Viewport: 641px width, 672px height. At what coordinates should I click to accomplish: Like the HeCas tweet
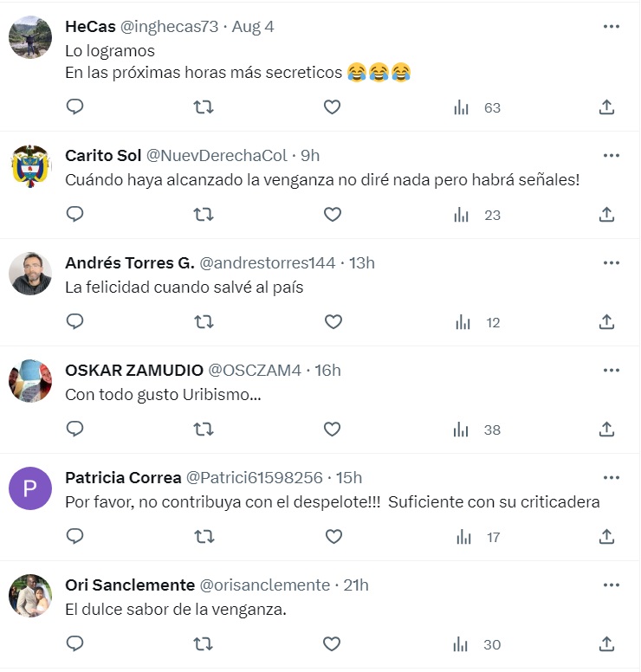click(333, 107)
